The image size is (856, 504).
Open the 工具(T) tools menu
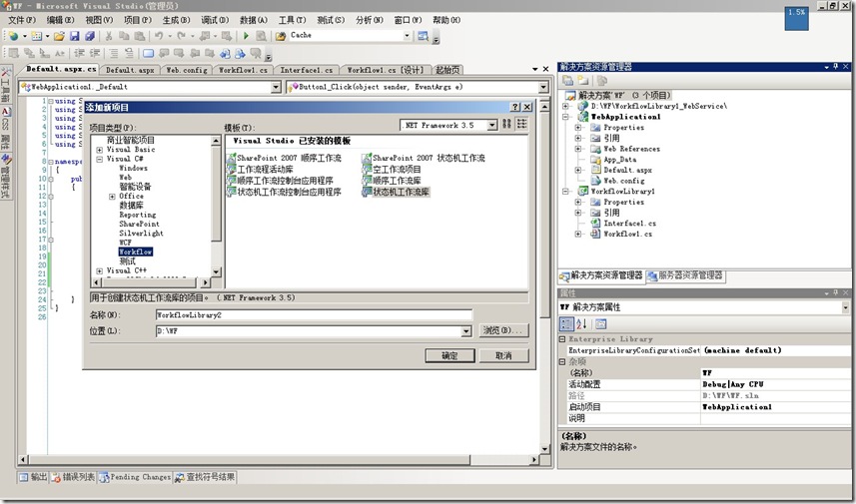pos(292,20)
